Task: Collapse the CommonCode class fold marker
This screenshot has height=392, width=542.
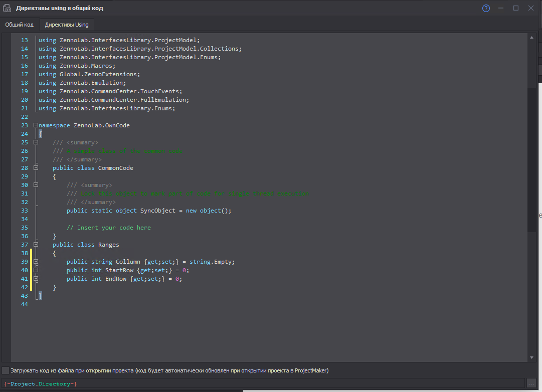Action: coord(36,168)
